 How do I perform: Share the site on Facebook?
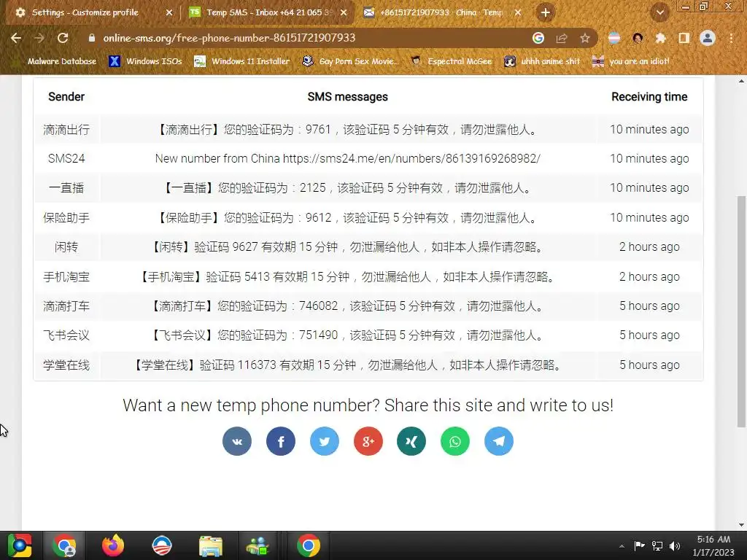click(281, 441)
